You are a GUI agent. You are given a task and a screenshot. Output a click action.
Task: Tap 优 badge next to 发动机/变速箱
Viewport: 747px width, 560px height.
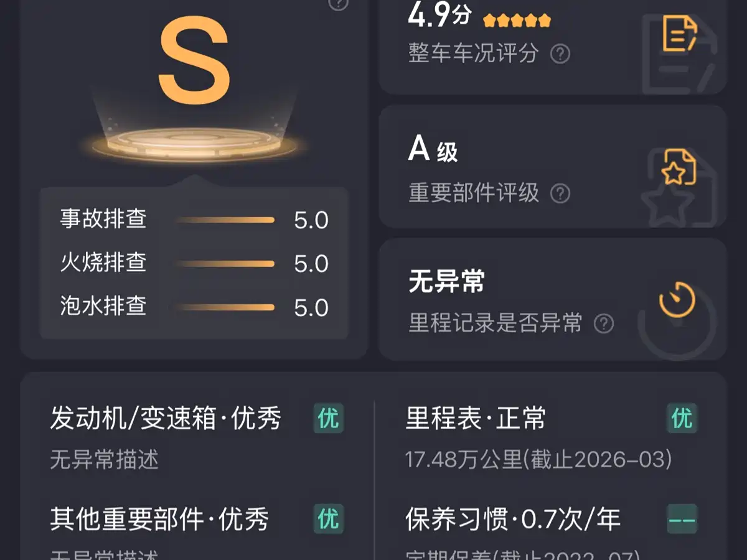pyautogui.click(x=329, y=418)
